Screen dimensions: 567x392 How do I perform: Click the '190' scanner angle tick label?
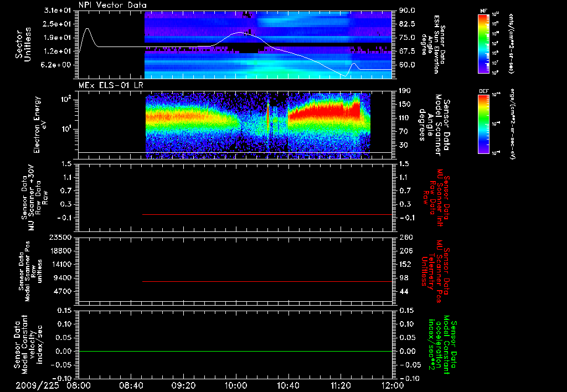405,91
